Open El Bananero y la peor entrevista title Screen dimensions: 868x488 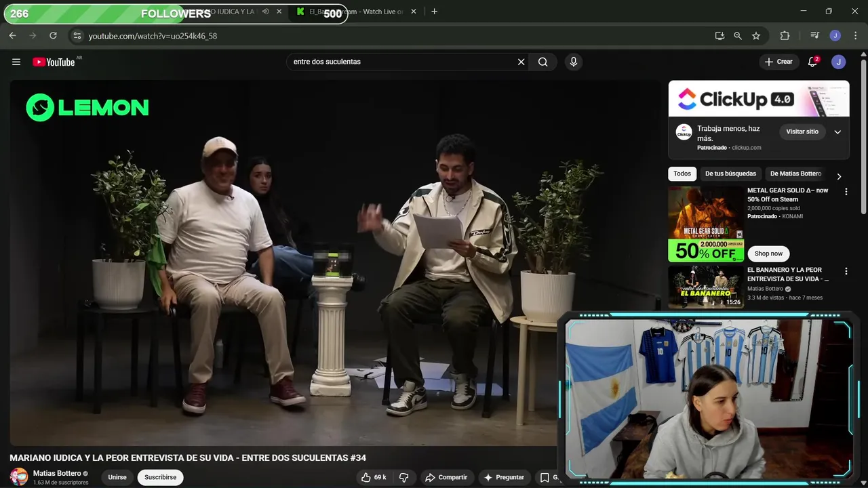pyautogui.click(x=788, y=274)
